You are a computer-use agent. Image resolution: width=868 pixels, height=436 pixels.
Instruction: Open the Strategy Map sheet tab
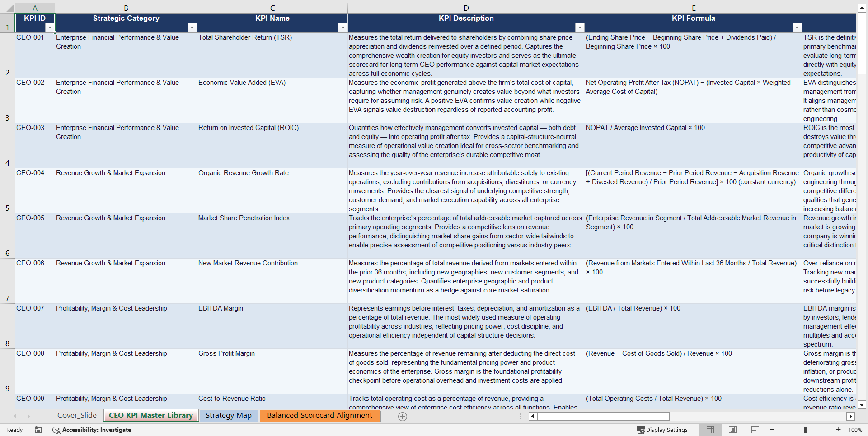(228, 416)
